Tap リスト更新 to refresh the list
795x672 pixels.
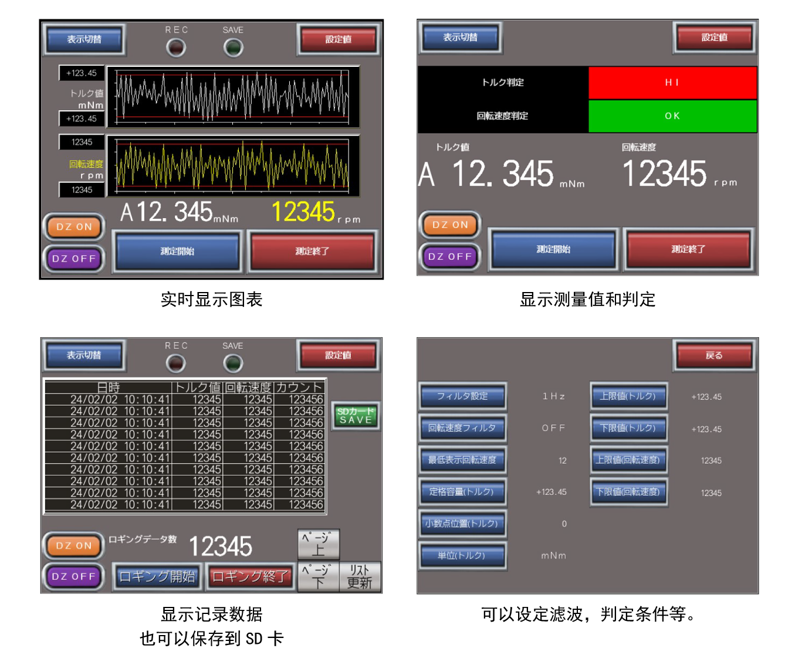(360, 577)
